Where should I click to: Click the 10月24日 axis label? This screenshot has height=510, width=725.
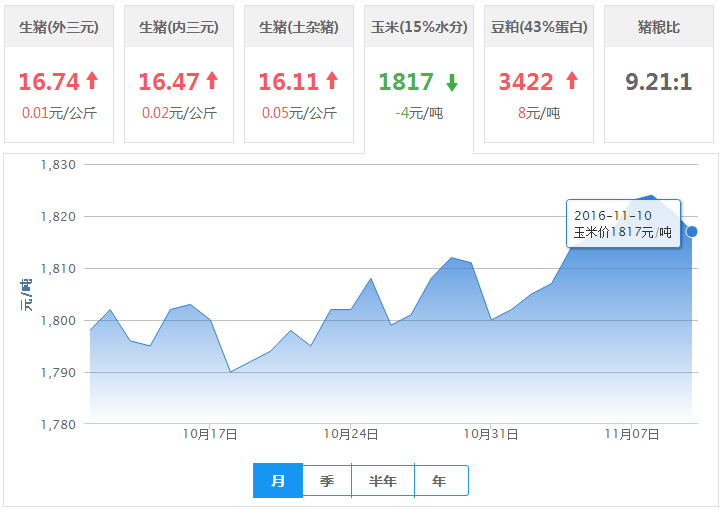350,434
